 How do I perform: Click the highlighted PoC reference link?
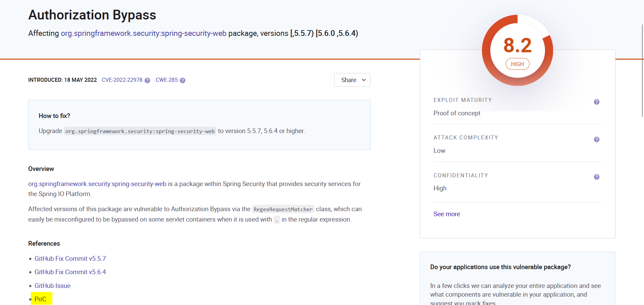click(40, 298)
